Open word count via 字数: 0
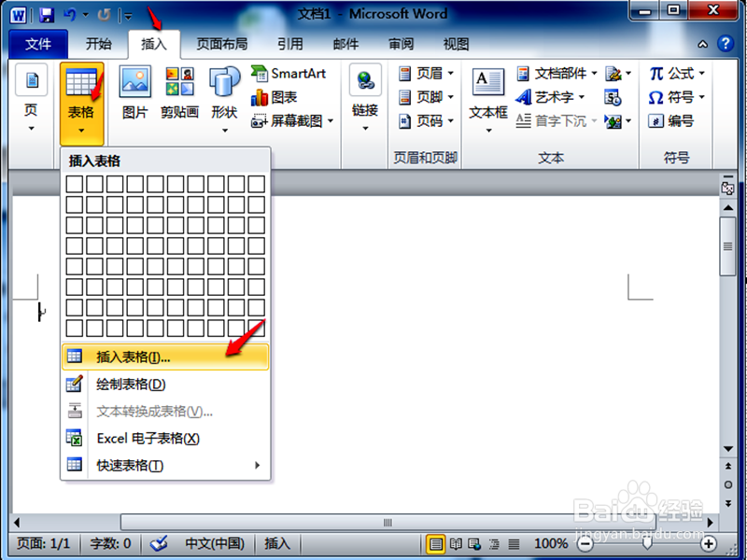 pos(110,543)
